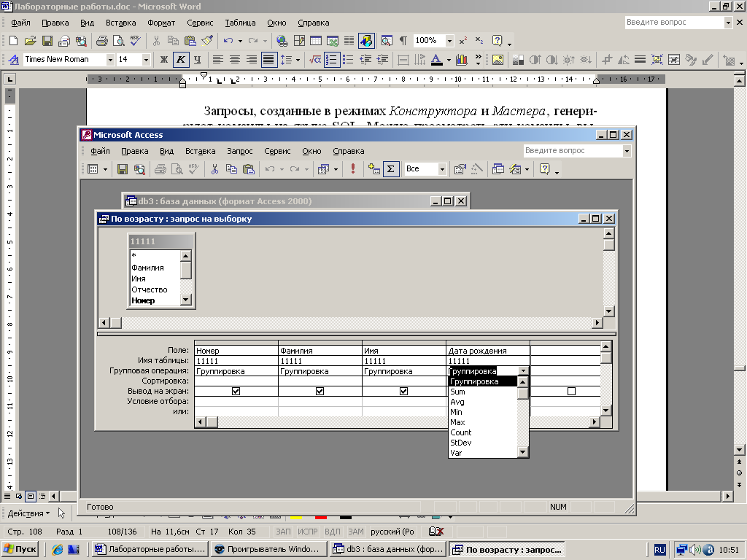Select Sum from the group operation list

(x=483, y=392)
